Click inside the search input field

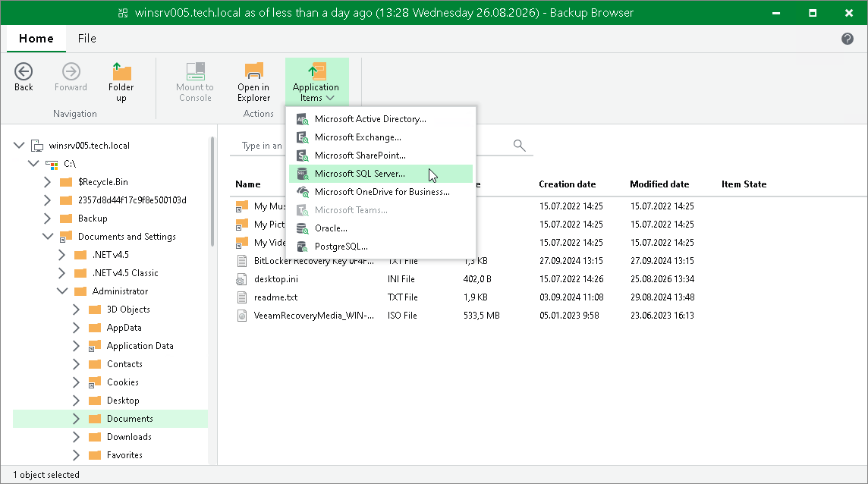tap(382, 146)
